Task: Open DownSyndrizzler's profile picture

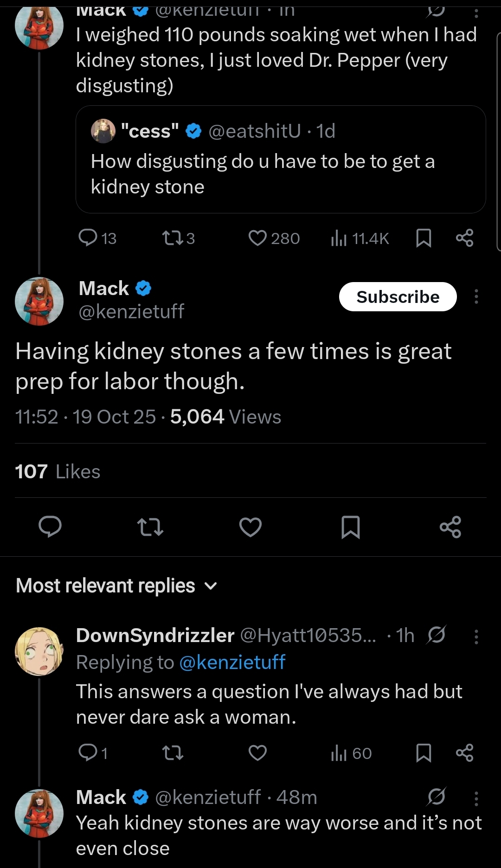Action: click(39, 651)
